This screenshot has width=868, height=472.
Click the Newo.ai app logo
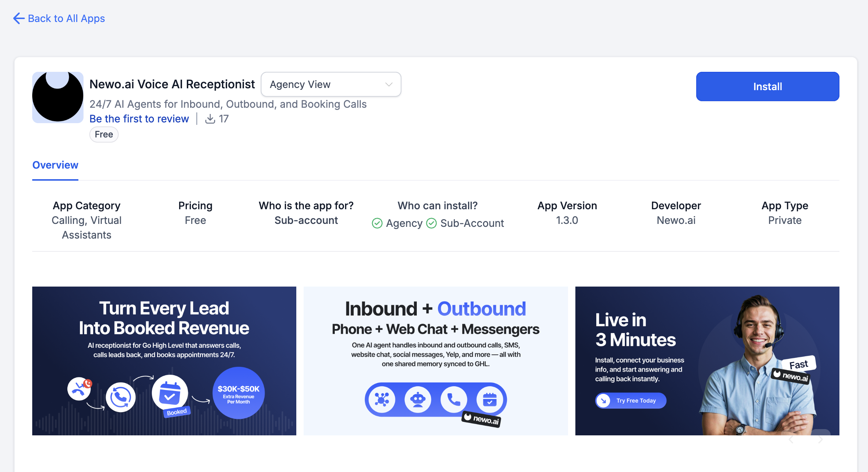point(58,97)
